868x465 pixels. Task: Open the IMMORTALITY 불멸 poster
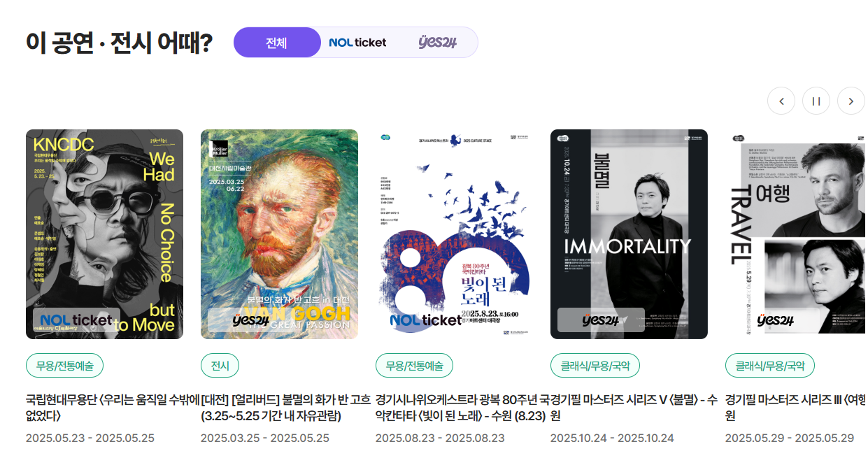coord(629,234)
